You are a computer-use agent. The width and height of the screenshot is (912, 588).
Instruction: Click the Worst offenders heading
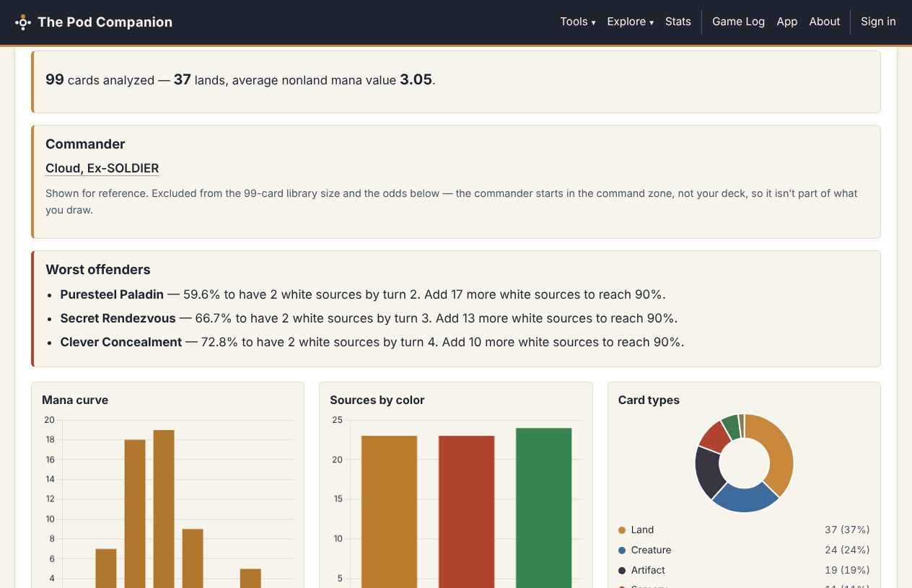point(98,270)
